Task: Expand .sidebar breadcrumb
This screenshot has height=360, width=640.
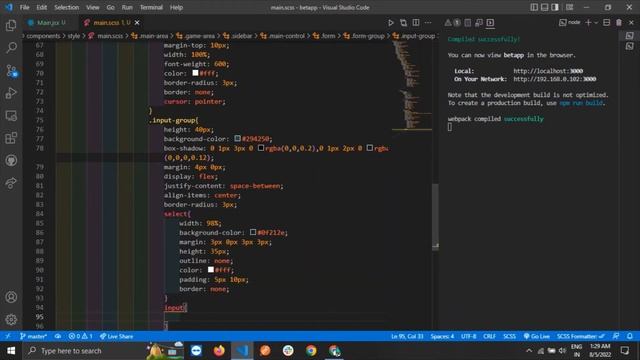Action: point(238,36)
